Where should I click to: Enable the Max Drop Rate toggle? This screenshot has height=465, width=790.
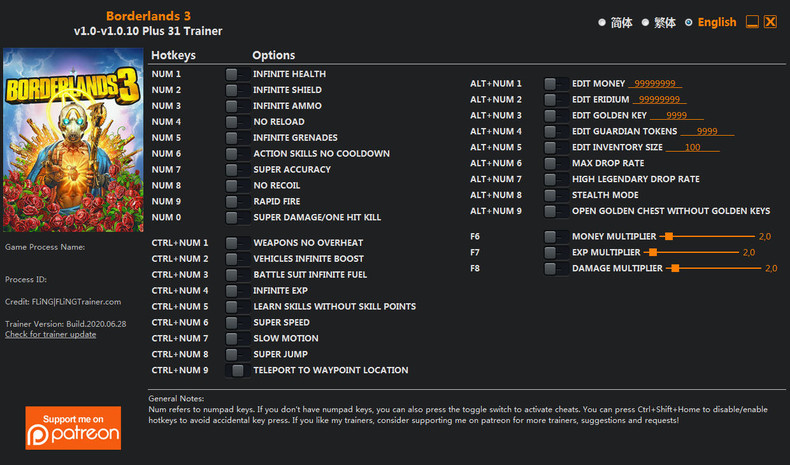click(x=556, y=163)
